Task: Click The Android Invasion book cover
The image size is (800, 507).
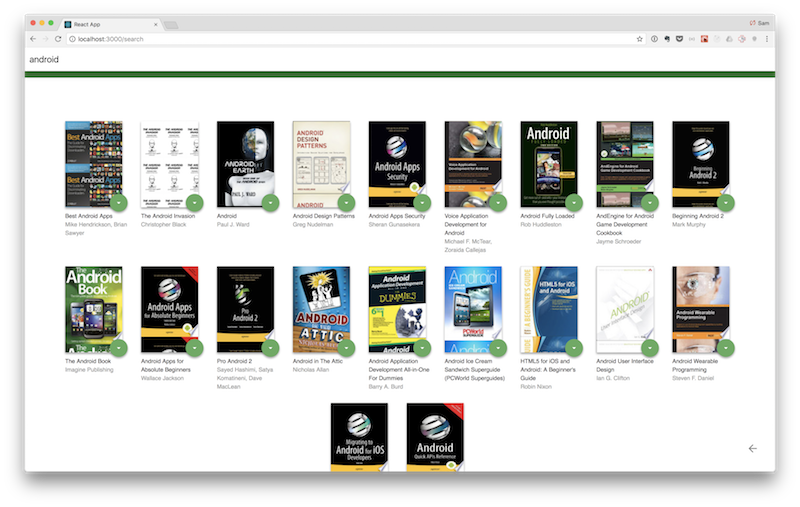Action: tap(170, 164)
